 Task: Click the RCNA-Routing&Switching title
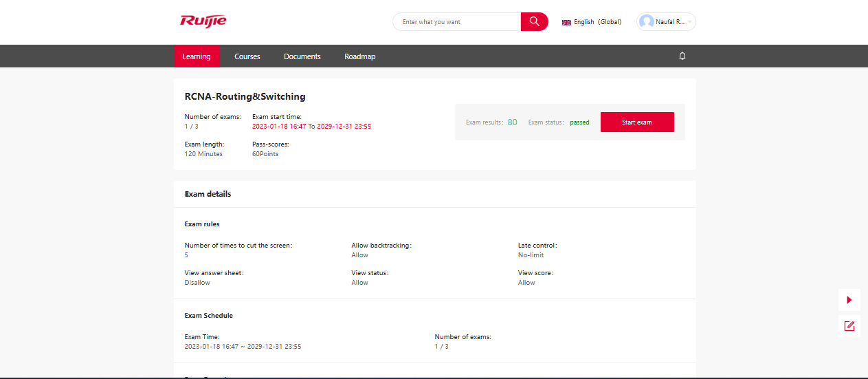(x=245, y=97)
